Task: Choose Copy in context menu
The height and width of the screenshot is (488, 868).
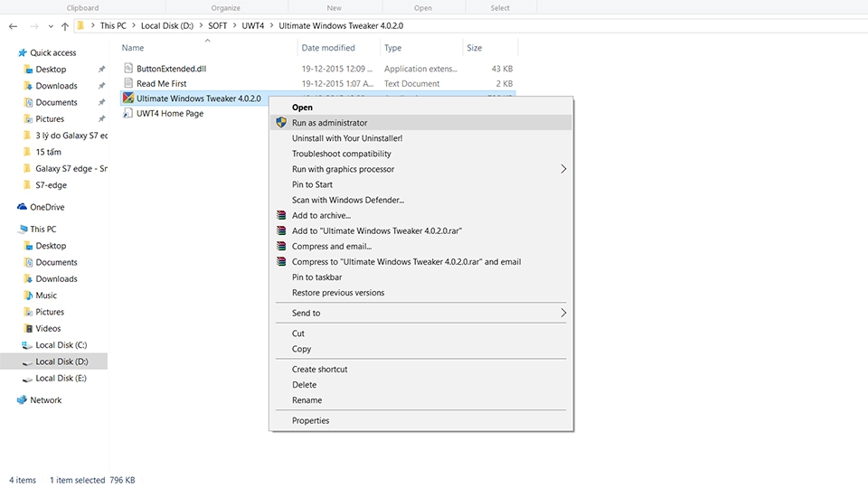Action: point(420,349)
